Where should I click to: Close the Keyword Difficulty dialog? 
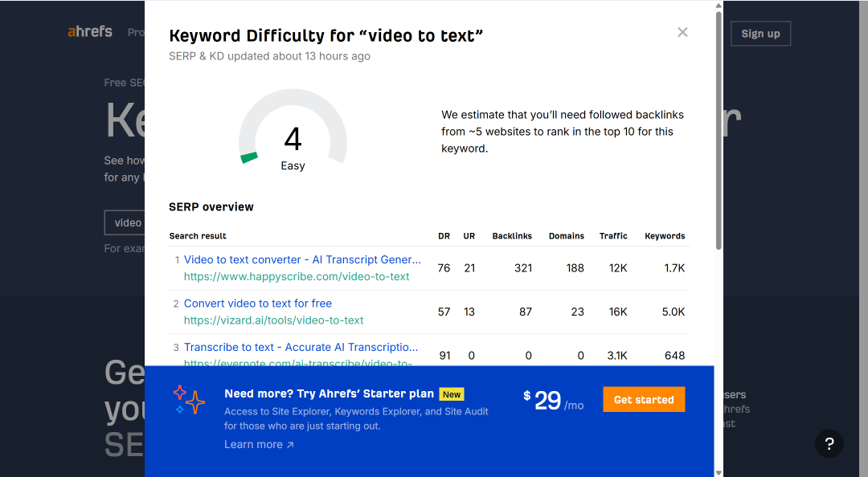[682, 32]
